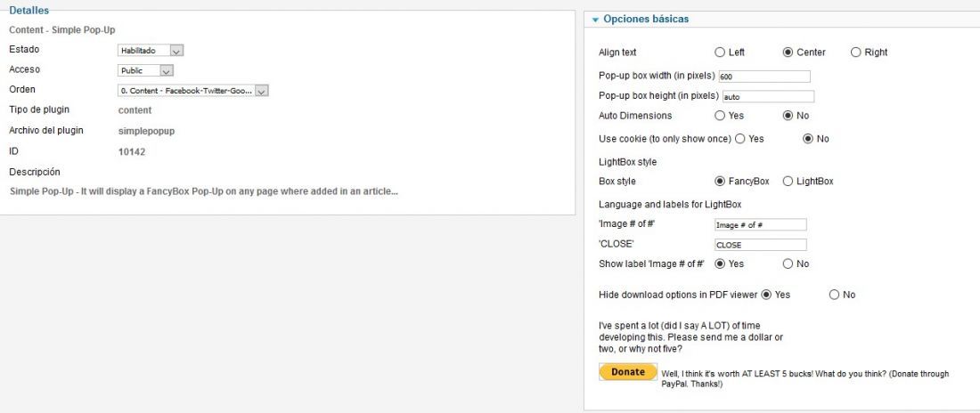Click the 'Image # of #' text field
The width and height of the screenshot is (980, 413).
pos(761,224)
